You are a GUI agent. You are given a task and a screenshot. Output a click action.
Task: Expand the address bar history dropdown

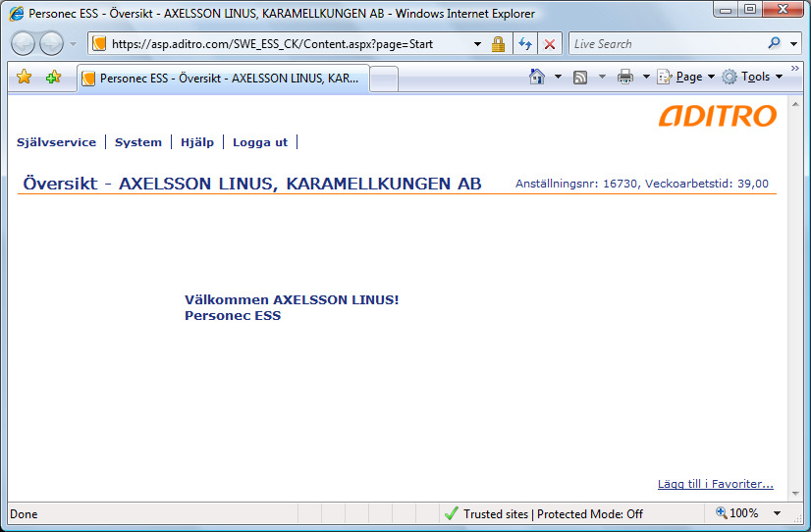click(x=477, y=44)
